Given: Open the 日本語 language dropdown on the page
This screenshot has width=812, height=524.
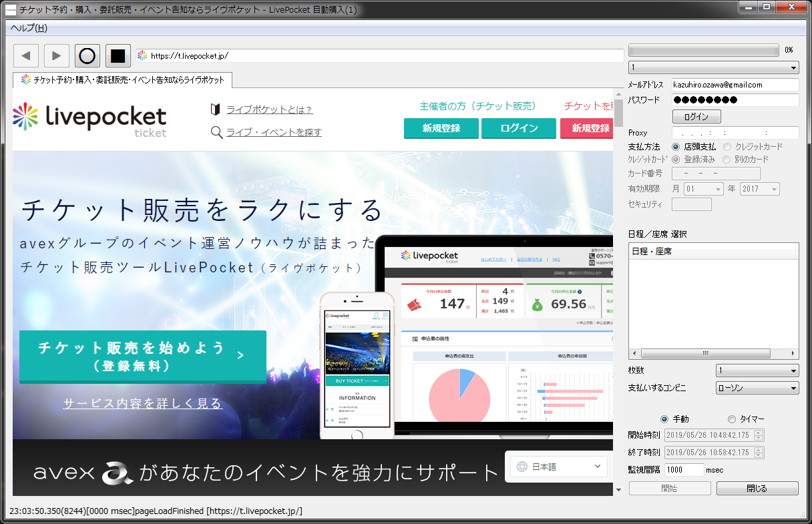Looking at the screenshot, I should click(559, 467).
